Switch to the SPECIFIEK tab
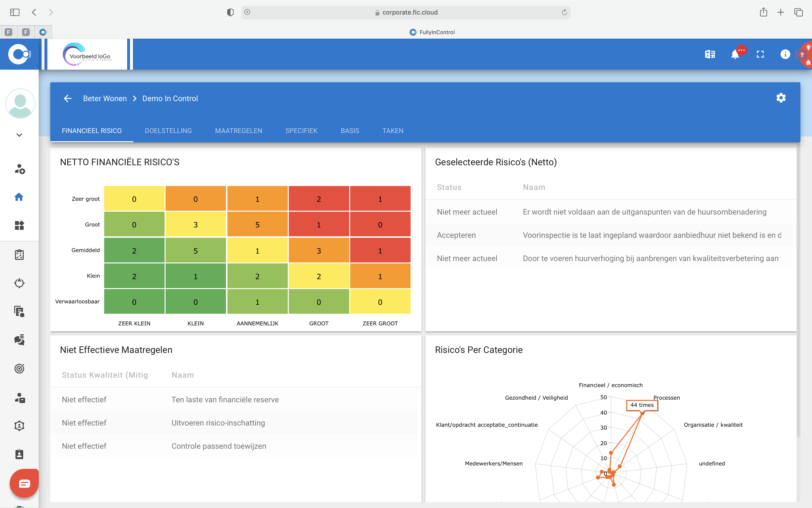 point(301,131)
